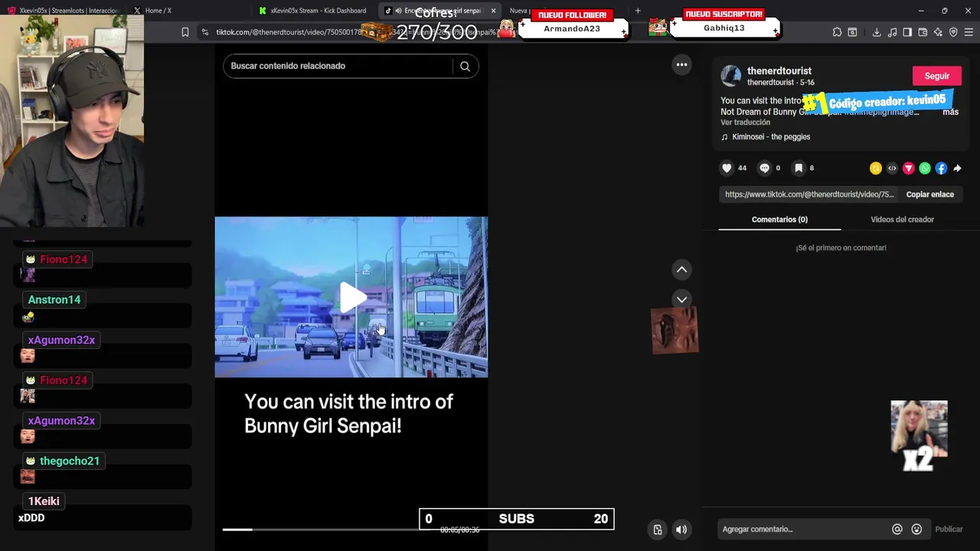Click '¡Sé el primero en comentar!' text

[x=841, y=248]
